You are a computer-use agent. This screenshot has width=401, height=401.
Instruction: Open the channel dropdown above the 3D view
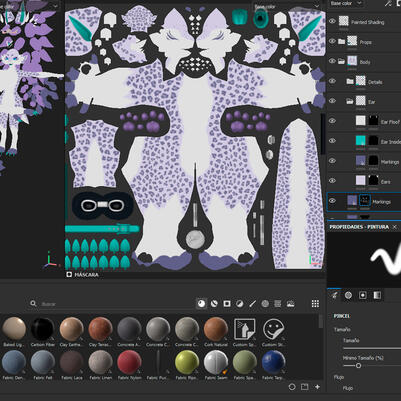click(29, 6)
